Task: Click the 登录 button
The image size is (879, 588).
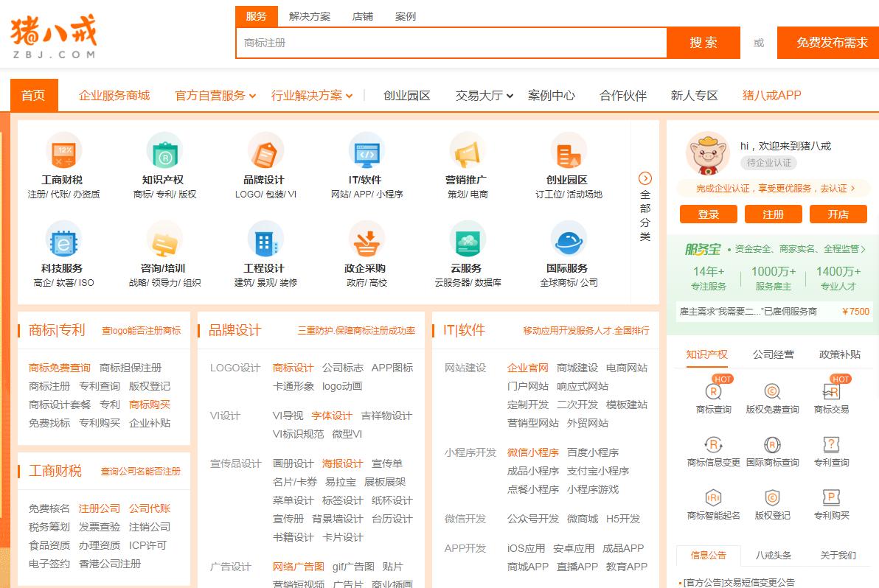Action: (708, 214)
